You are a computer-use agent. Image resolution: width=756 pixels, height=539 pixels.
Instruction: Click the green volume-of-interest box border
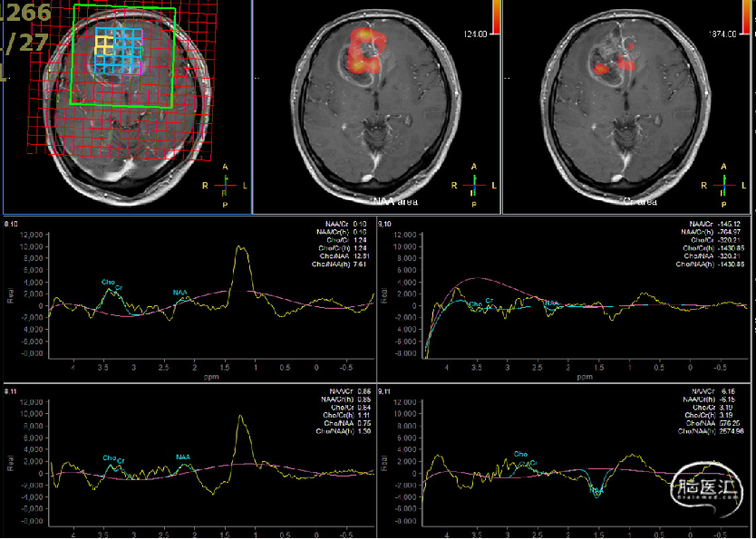tap(122, 55)
